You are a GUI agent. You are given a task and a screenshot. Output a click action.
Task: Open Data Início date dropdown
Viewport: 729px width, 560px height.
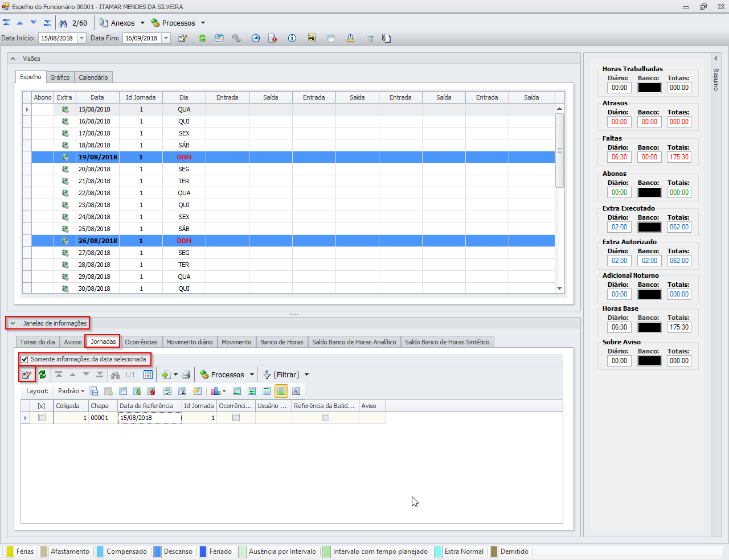81,38
